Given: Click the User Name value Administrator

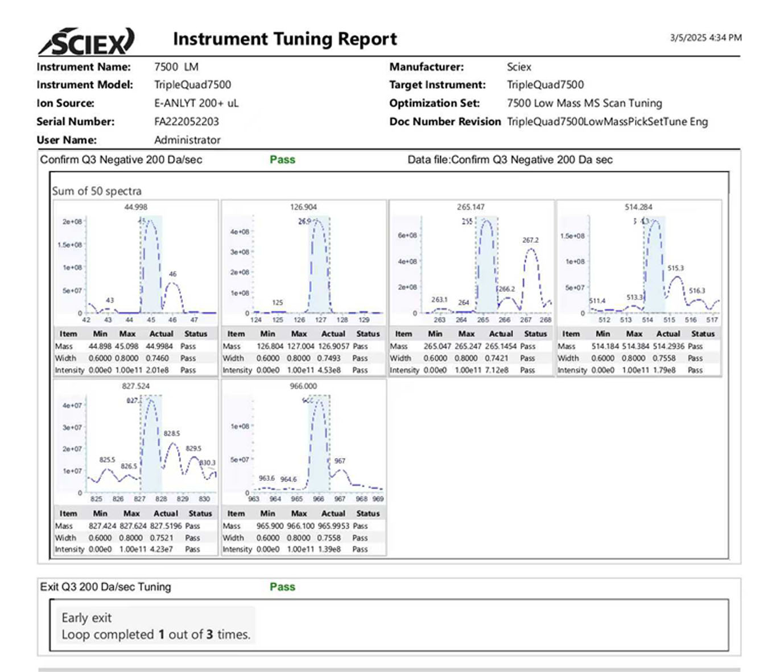Looking at the screenshot, I should coord(187,140).
